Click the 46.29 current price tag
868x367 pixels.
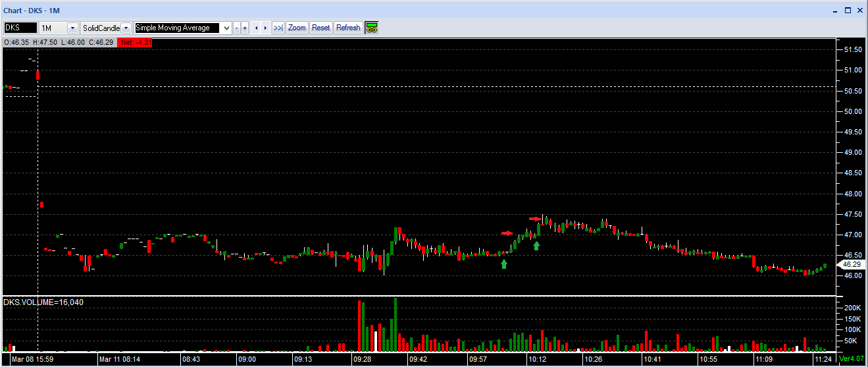pos(850,264)
